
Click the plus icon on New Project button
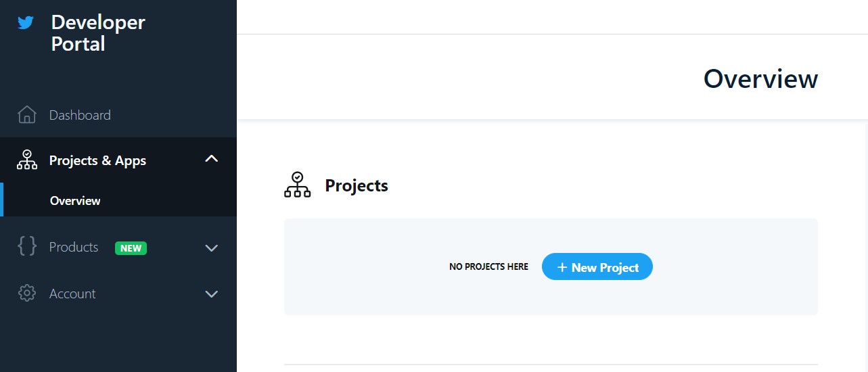pos(562,267)
